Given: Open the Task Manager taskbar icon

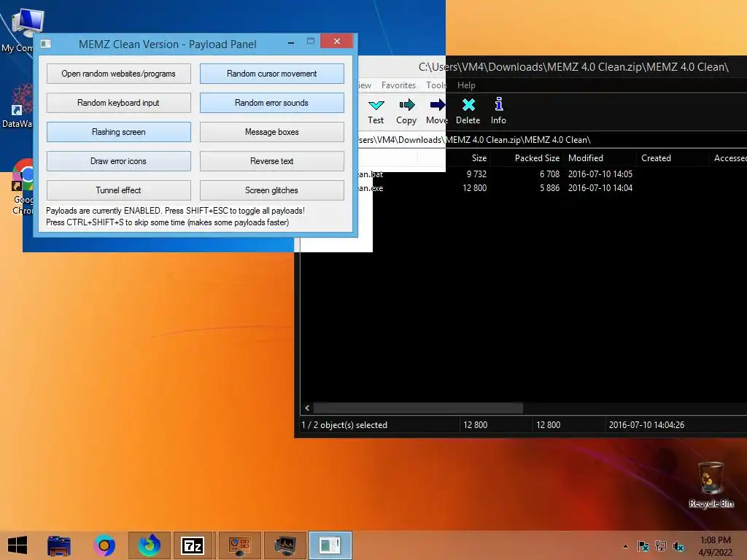Looking at the screenshot, I should [x=285, y=545].
